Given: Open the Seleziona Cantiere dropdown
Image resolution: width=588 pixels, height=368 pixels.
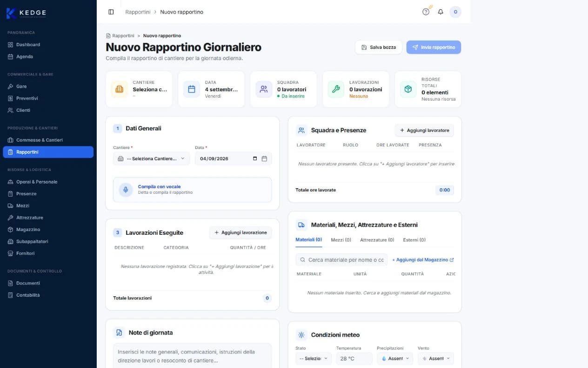Looking at the screenshot, I should point(152,158).
